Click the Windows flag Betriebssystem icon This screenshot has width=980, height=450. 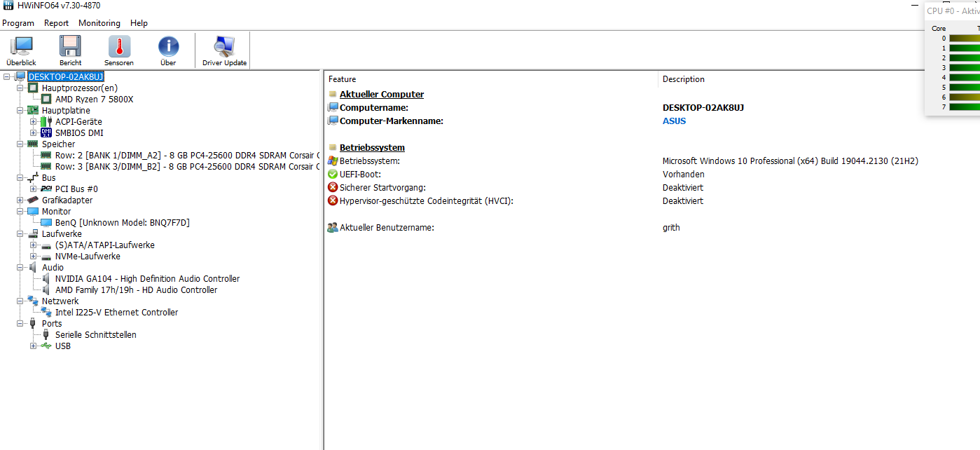point(333,161)
